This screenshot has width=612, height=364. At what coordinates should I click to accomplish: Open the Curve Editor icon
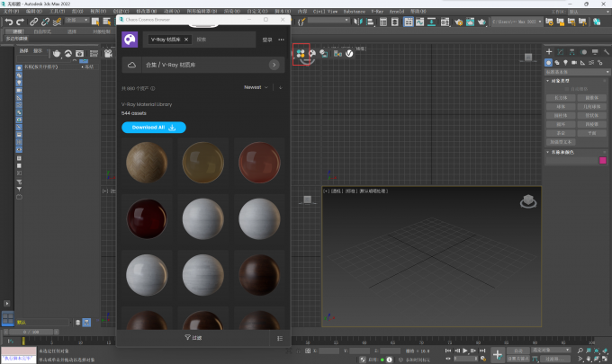click(420, 22)
